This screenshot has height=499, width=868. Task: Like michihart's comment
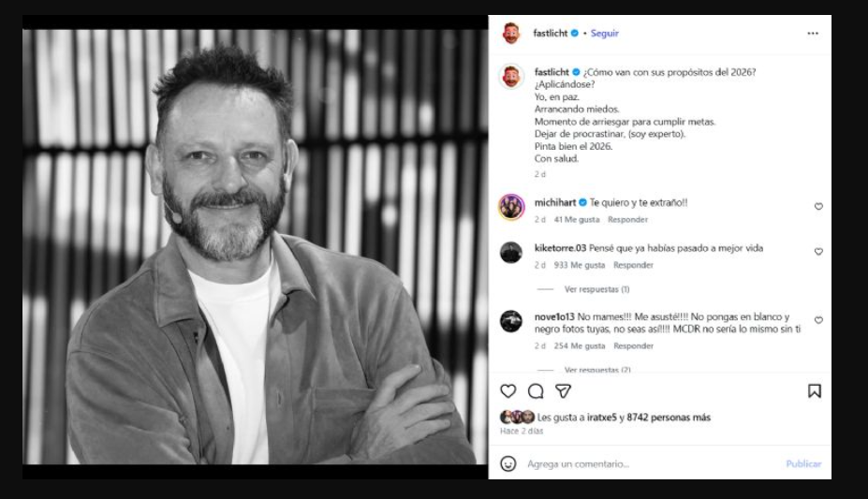[818, 207]
